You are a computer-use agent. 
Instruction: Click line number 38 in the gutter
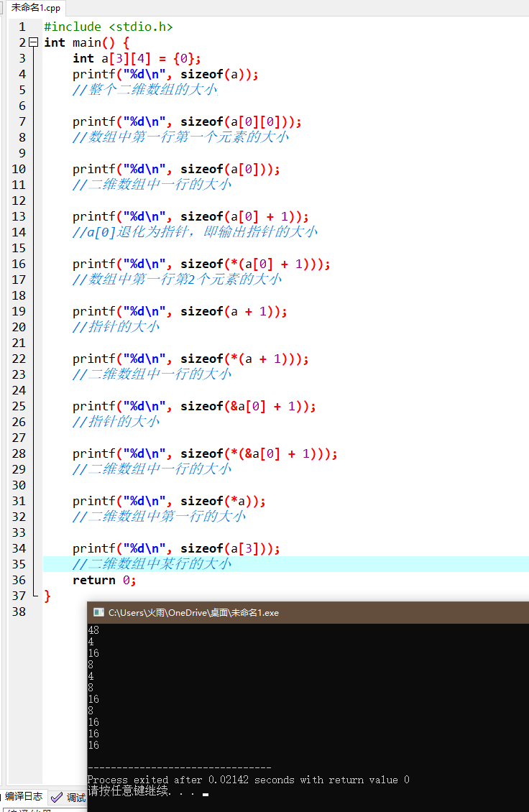pyautogui.click(x=19, y=612)
